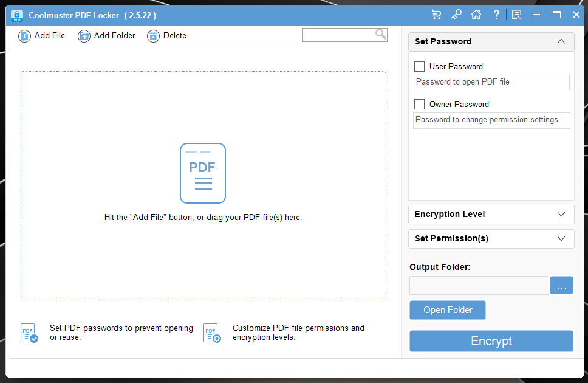Click the Delete toolbar button
The image size is (588, 383).
167,36
